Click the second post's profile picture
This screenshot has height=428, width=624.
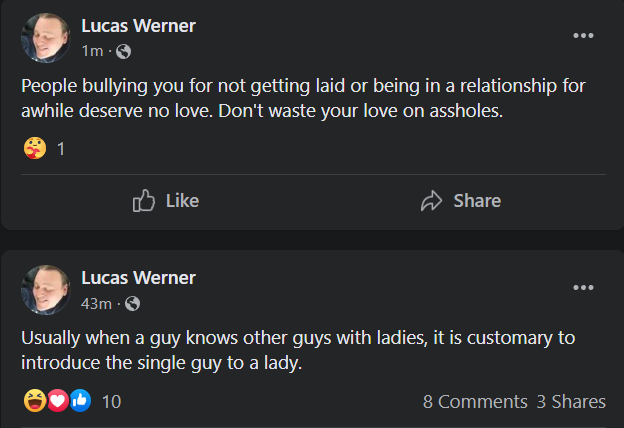click(45, 290)
